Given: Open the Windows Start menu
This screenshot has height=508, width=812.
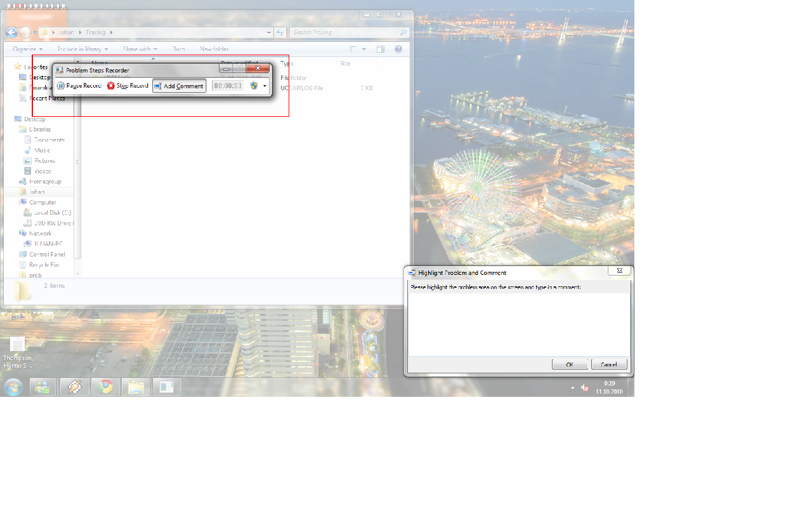Looking at the screenshot, I should (13, 387).
